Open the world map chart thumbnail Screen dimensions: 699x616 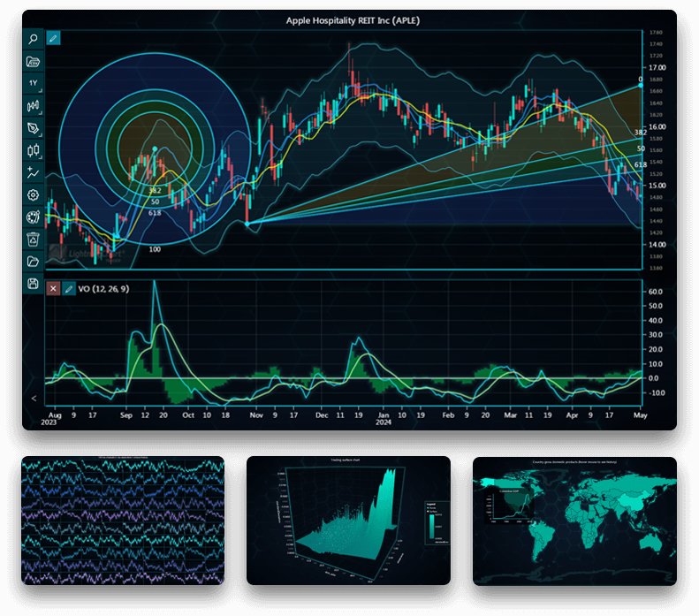point(574,520)
